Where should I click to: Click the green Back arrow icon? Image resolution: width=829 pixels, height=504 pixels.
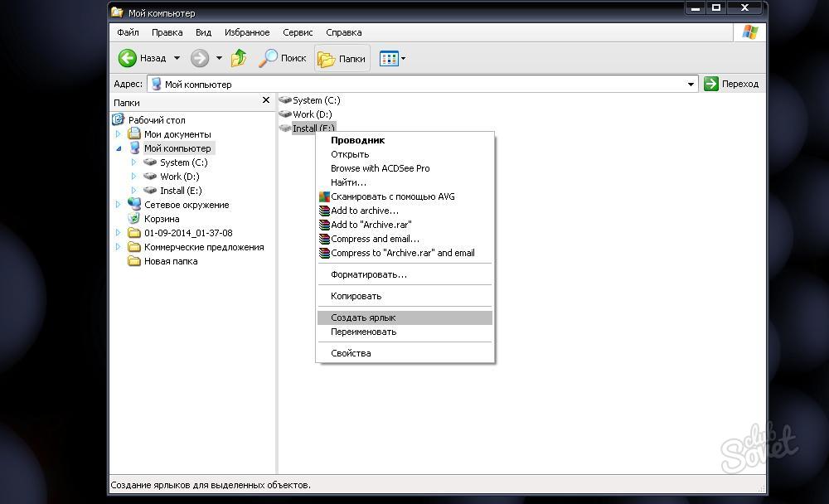point(128,58)
